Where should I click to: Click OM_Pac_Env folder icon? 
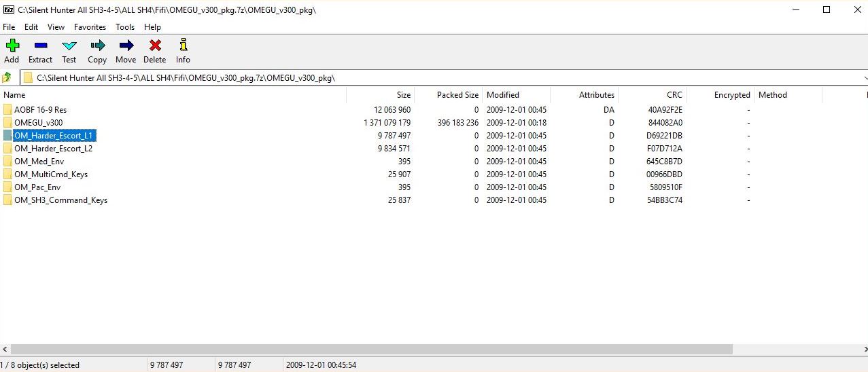click(x=7, y=187)
